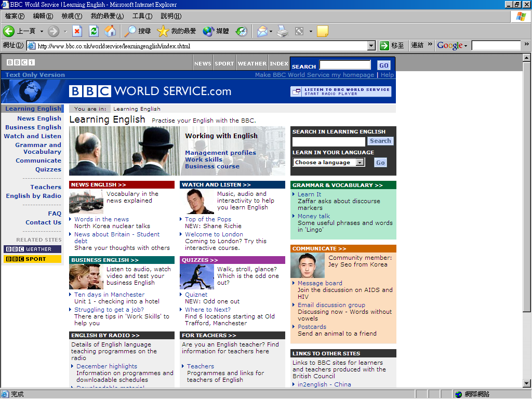The width and height of the screenshot is (532, 399).
Task: Focus the 'Search in Learning English' text box
Action: pyautogui.click(x=329, y=141)
